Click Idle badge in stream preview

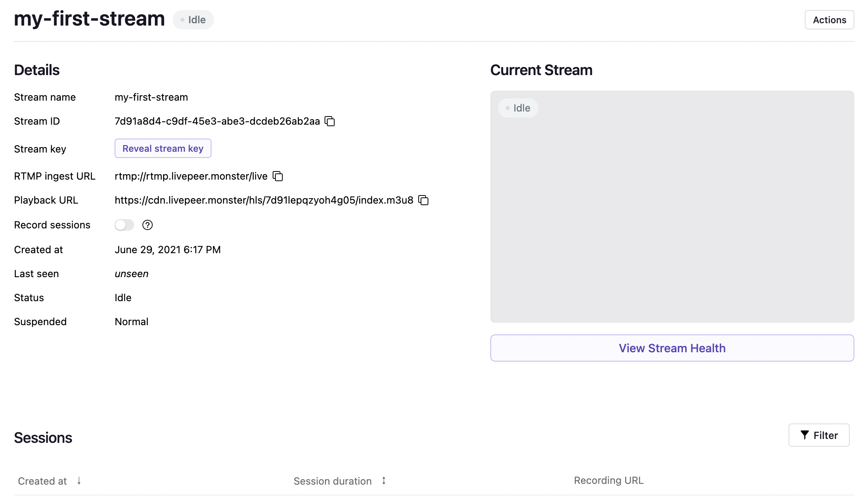click(518, 108)
